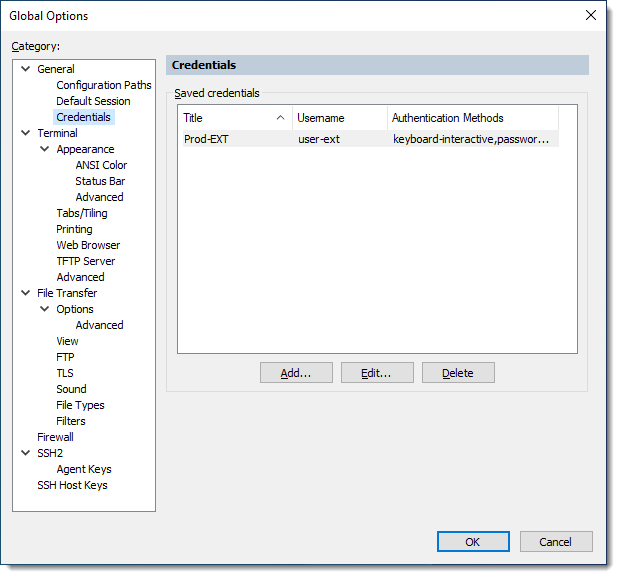Image resolution: width=619 pixels, height=577 pixels.
Task: Select SSH Host Keys category
Action: tap(72, 485)
